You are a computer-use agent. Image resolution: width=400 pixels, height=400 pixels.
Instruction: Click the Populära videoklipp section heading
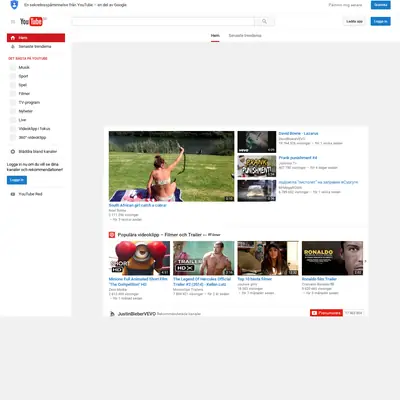tap(160, 235)
